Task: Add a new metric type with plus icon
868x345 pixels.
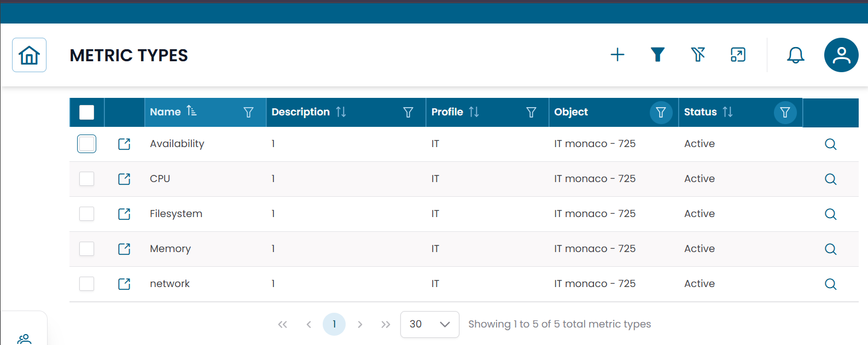Action: point(617,55)
